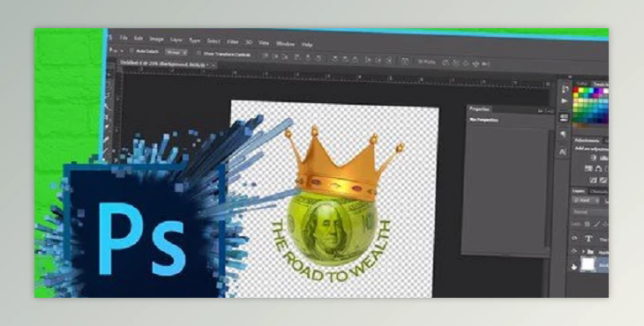Select the 3D Roll mode icon
This screenshot has width=644, height=326.
pos(455,63)
